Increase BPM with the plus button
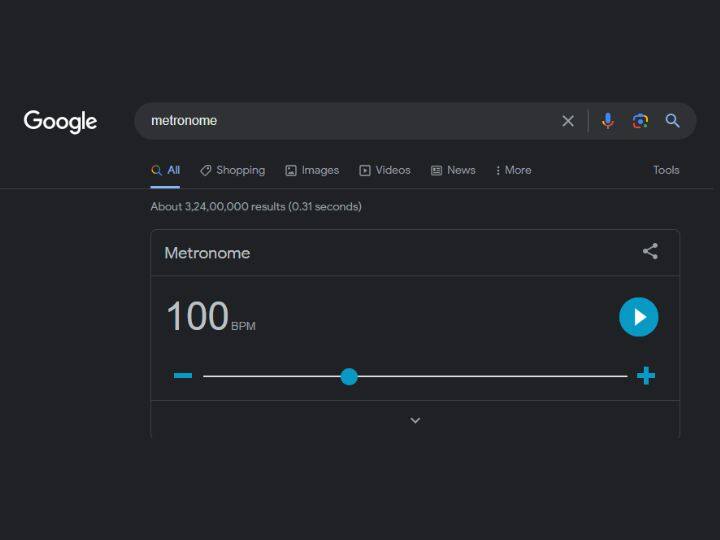Image resolution: width=720 pixels, height=540 pixels. [646, 376]
